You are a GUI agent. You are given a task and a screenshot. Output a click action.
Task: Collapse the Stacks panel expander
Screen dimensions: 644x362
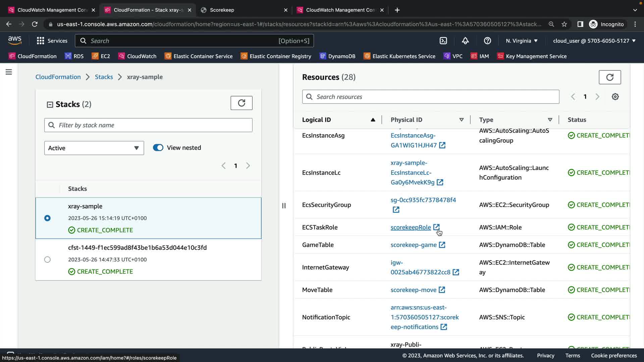tap(50, 105)
